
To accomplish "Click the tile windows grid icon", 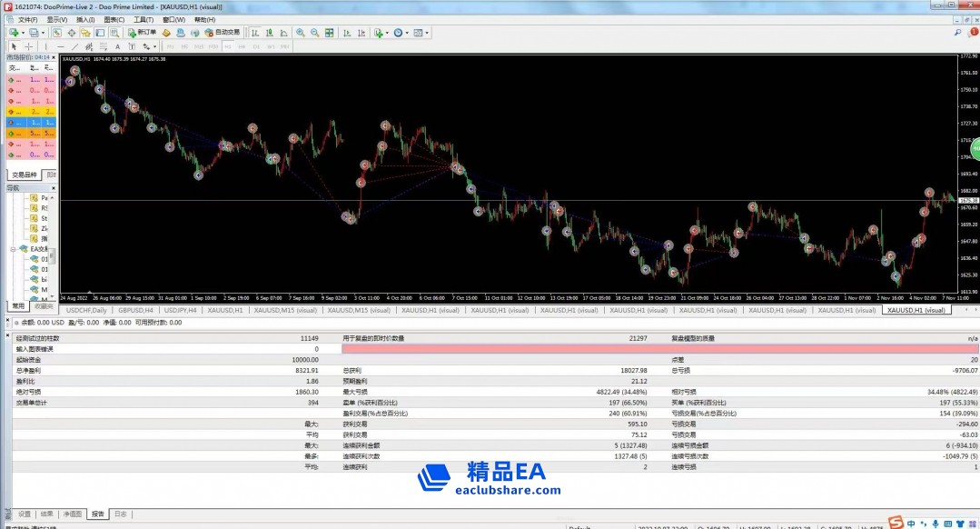I will (329, 33).
